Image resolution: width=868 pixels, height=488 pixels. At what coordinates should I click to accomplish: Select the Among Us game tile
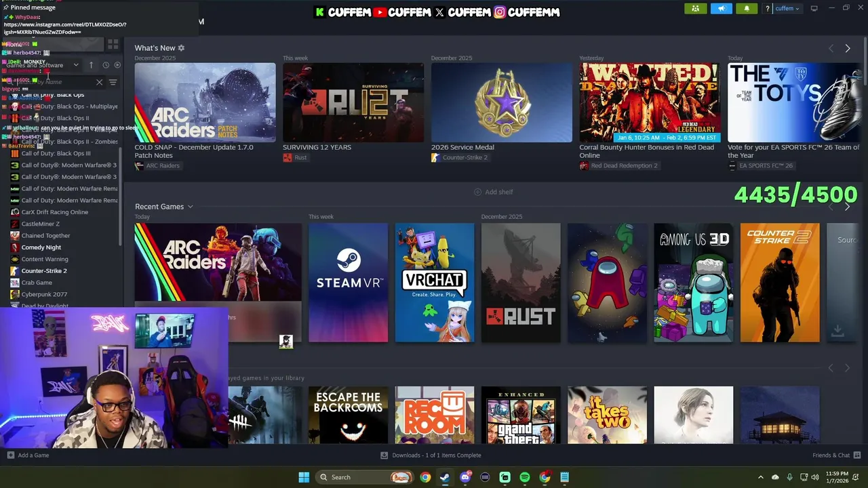pos(607,283)
